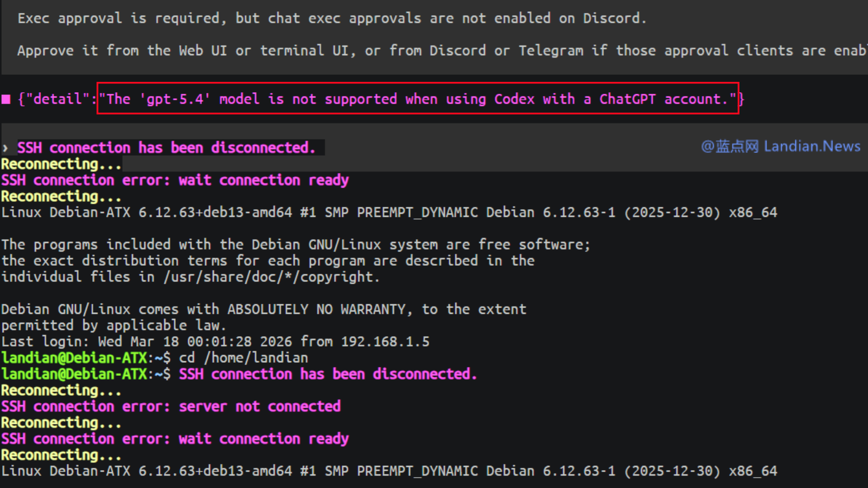Click the last Linux Debian-ATX kernel banner line
The width and height of the screenshot is (868, 488).
click(388, 471)
